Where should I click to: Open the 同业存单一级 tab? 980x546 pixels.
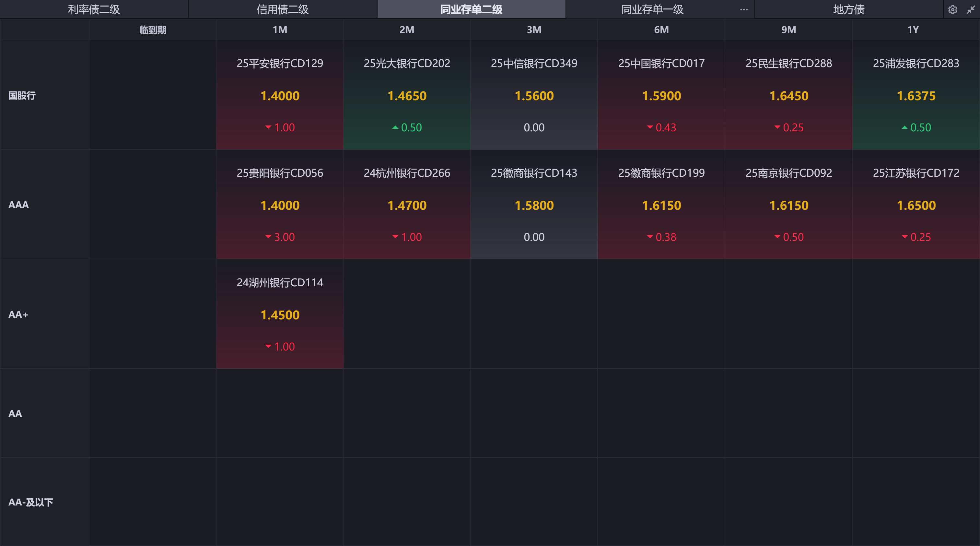click(652, 9)
